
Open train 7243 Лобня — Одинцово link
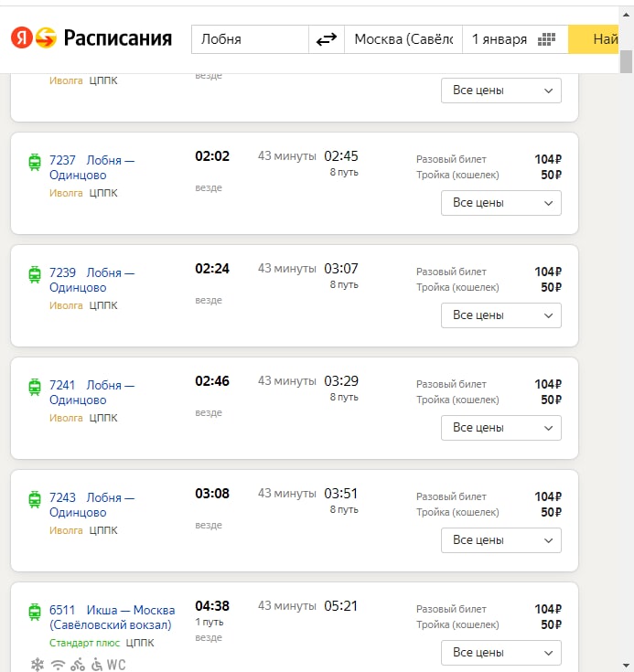91,505
